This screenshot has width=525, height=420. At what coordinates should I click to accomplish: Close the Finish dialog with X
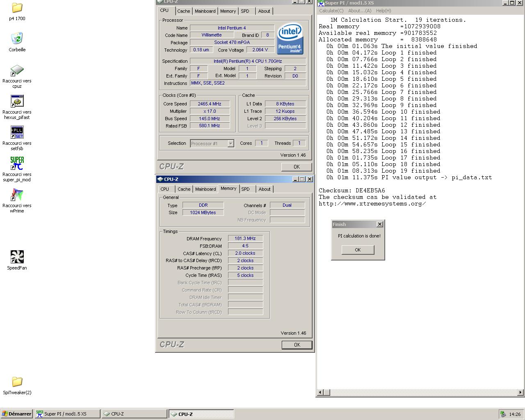coord(380,224)
